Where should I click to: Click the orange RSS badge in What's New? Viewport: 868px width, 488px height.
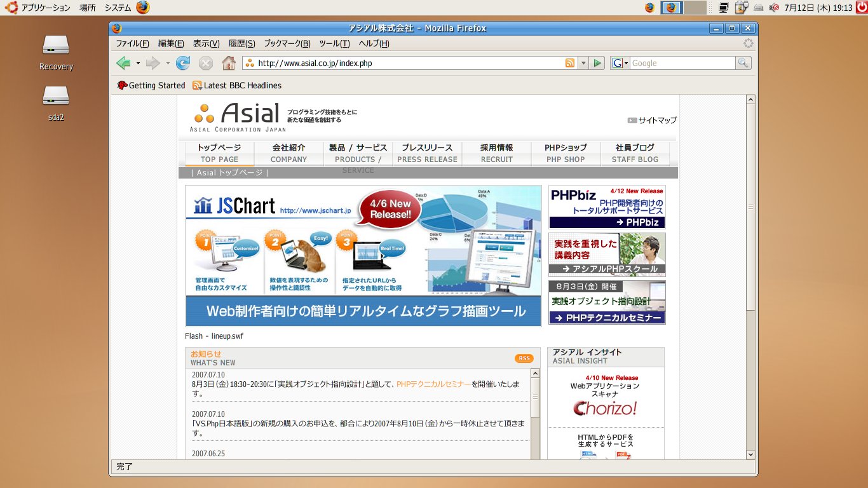point(524,358)
